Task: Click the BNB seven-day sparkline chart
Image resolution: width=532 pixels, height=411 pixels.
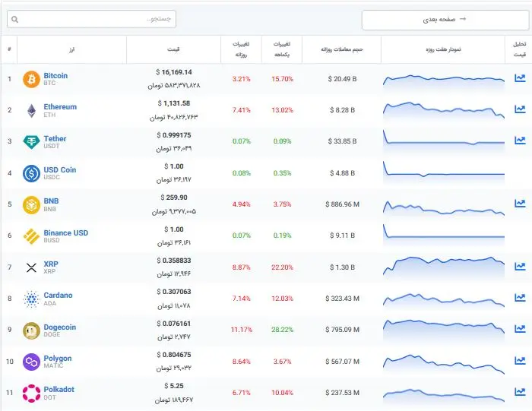Action: click(x=444, y=207)
